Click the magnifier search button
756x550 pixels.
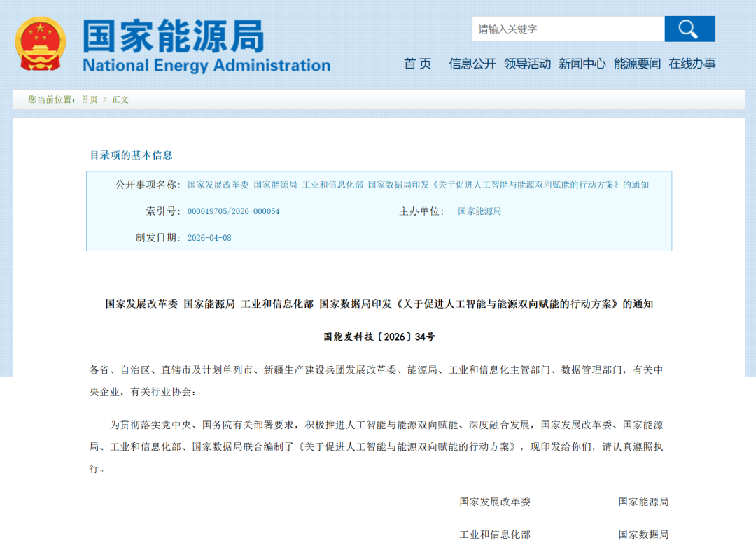689,29
